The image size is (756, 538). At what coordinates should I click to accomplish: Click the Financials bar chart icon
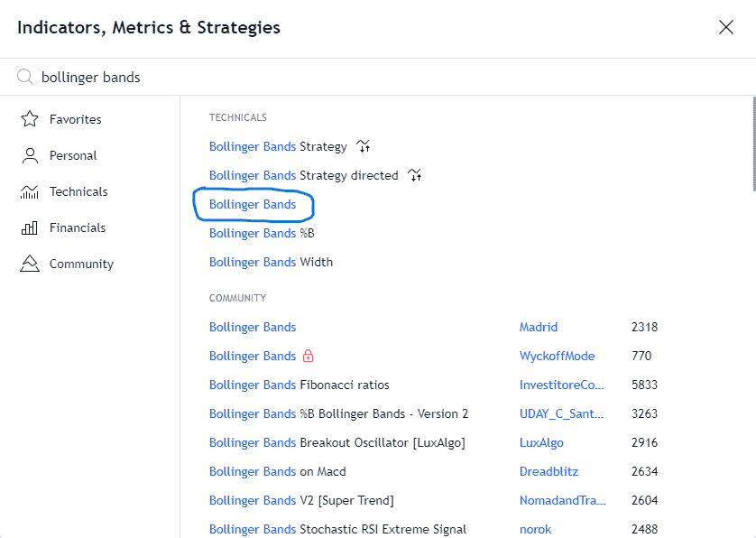tap(30, 227)
